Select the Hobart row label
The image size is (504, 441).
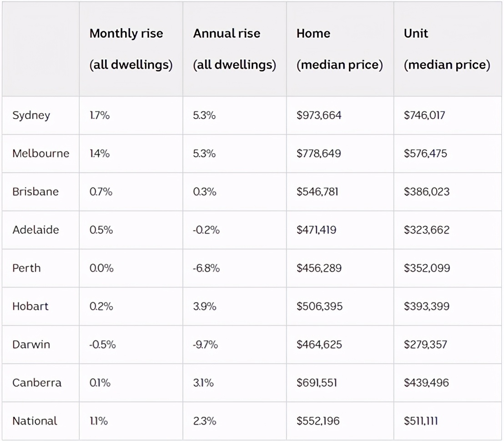(x=30, y=306)
